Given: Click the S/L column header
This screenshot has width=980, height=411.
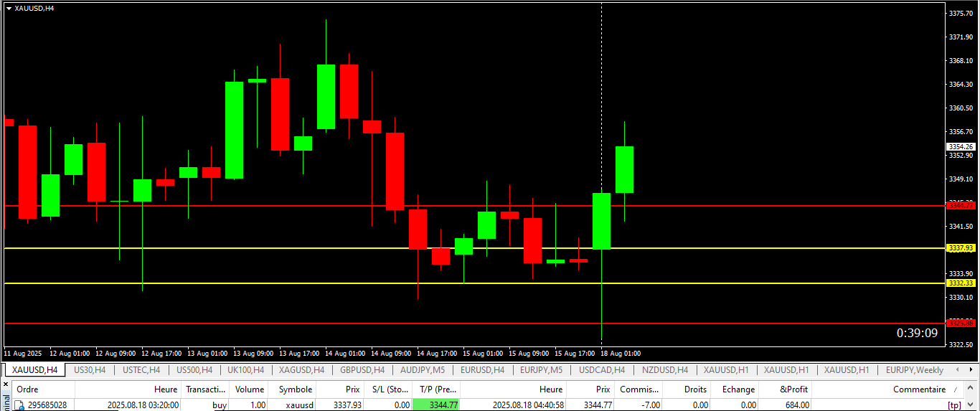Looking at the screenshot, I should 388,389.
